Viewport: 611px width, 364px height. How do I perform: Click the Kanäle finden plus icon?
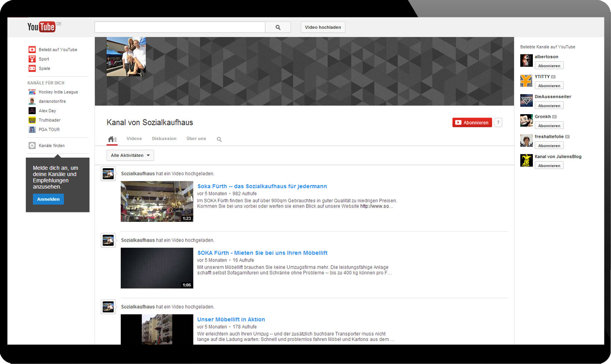[x=32, y=146]
